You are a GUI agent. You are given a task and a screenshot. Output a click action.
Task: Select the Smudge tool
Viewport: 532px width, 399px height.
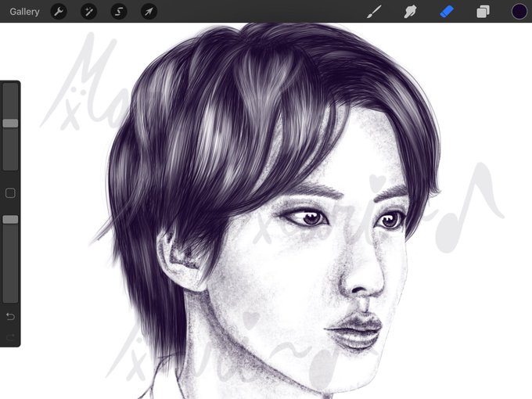(x=410, y=12)
